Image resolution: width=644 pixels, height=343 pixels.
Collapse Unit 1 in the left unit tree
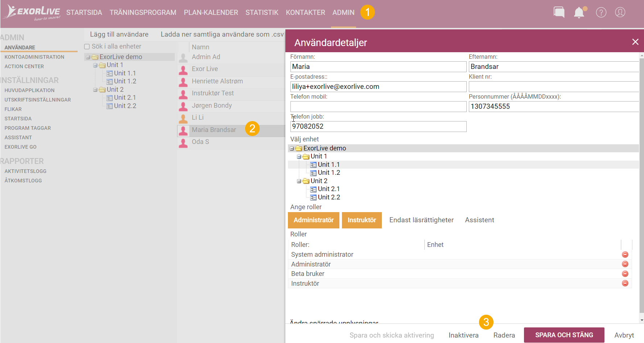coord(95,65)
